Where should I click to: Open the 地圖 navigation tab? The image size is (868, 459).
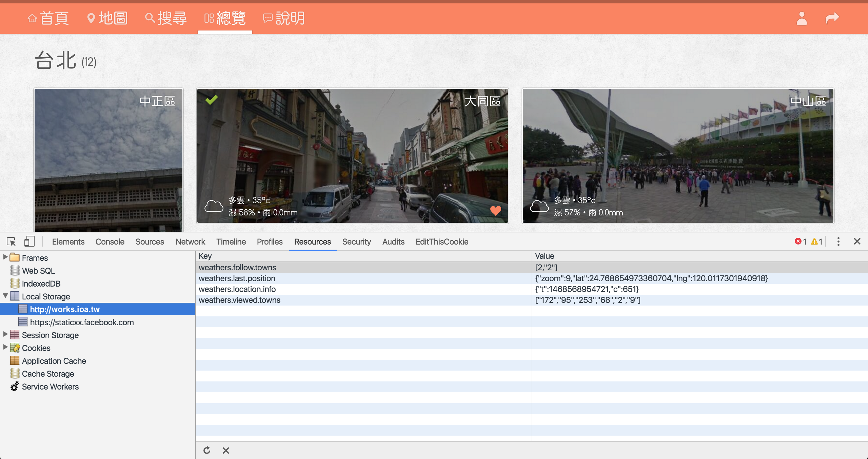(107, 18)
